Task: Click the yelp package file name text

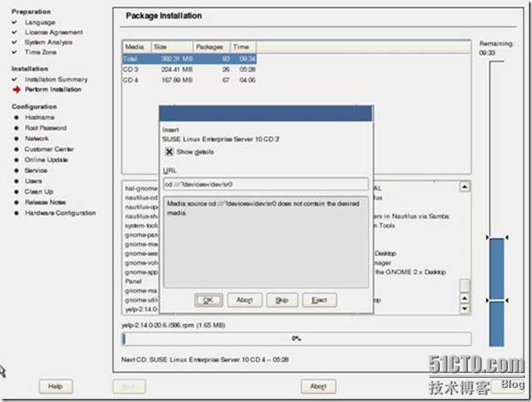Action: tap(173, 325)
